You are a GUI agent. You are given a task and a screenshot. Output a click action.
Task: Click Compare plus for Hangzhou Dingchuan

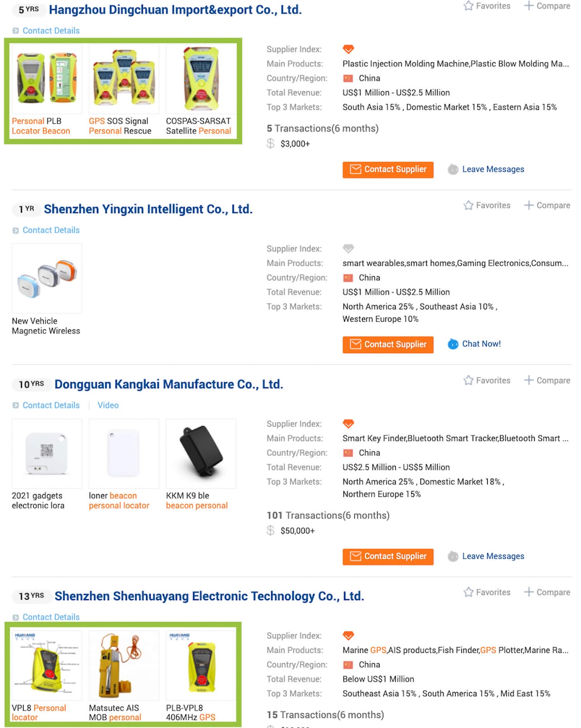click(x=528, y=6)
